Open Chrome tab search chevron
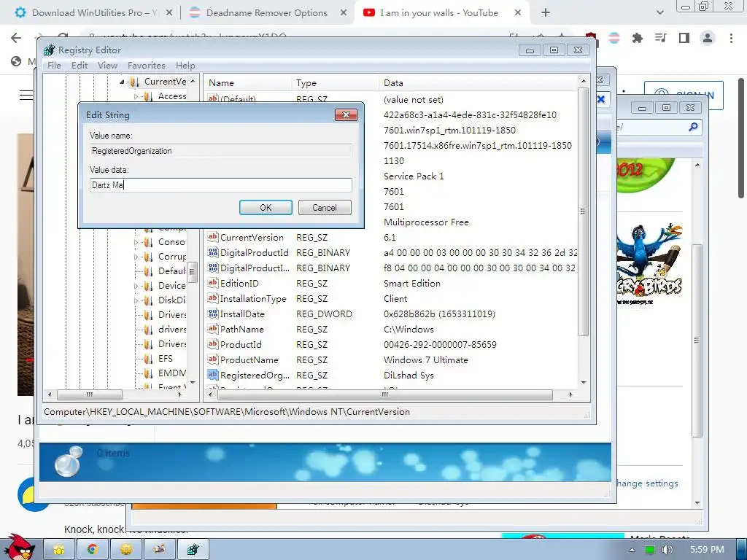This screenshot has width=747, height=560. 659,13
